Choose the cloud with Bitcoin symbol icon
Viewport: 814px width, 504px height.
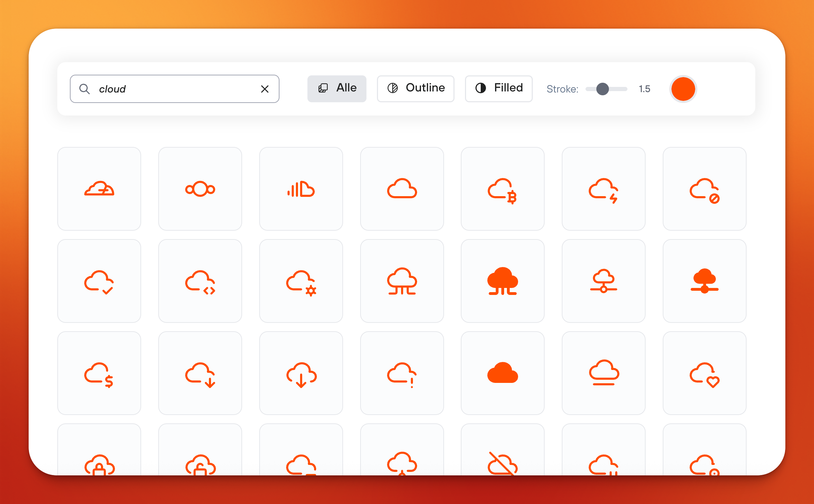click(502, 189)
